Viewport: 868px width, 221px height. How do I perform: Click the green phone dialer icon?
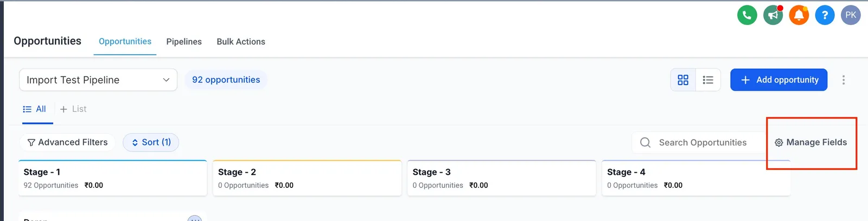[747, 15]
